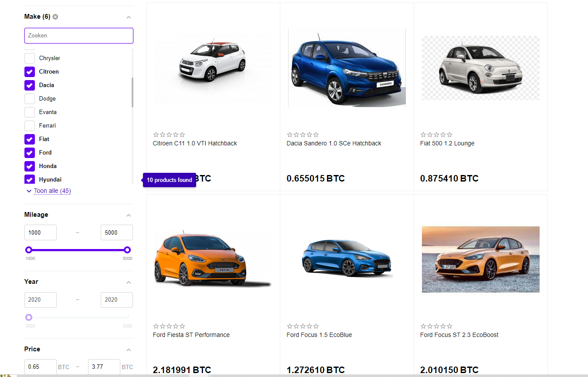Click the maximum price field showing 3.77

(104, 367)
